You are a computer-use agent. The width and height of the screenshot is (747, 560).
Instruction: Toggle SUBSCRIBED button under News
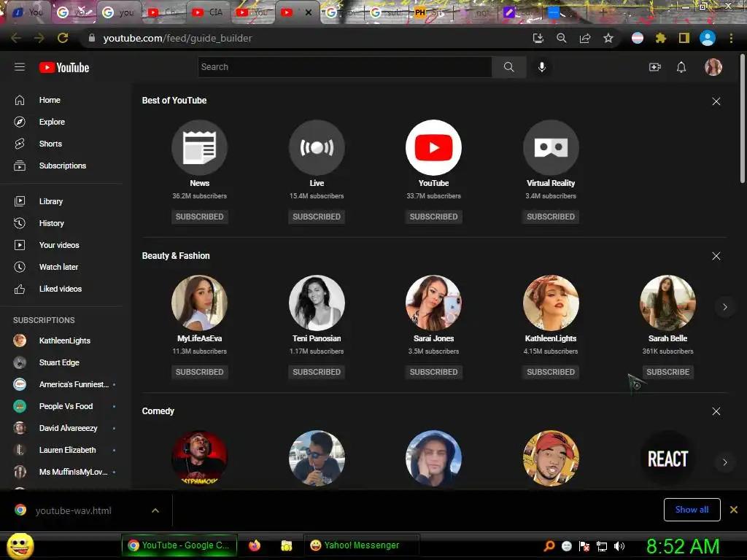point(200,217)
